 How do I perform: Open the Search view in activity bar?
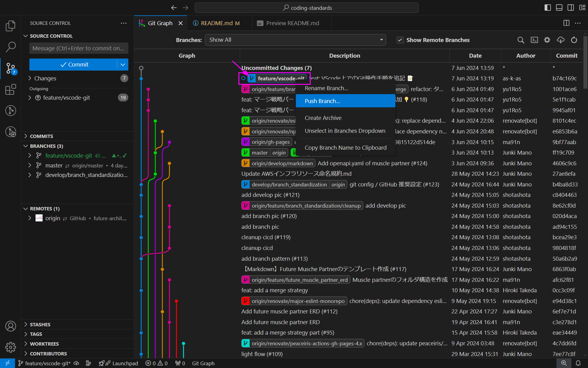10,47
